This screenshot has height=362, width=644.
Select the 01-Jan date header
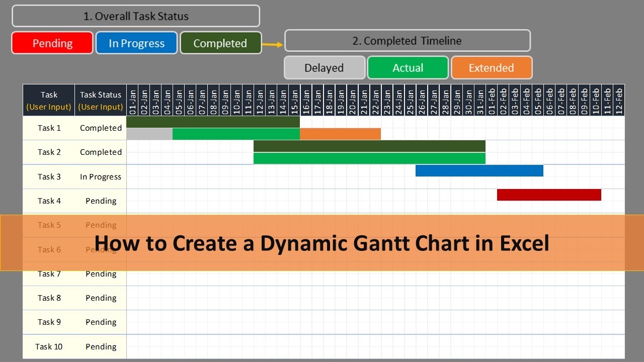point(132,101)
